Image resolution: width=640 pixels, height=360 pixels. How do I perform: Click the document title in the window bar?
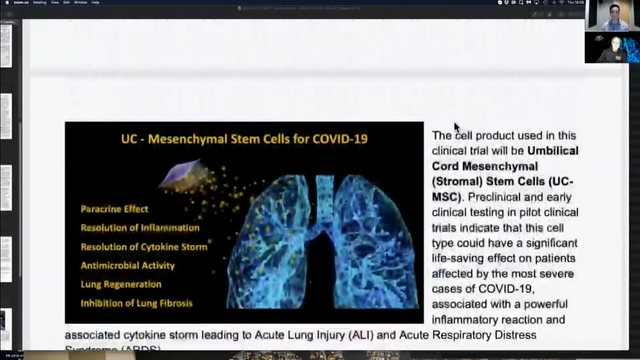(x=301, y=8)
